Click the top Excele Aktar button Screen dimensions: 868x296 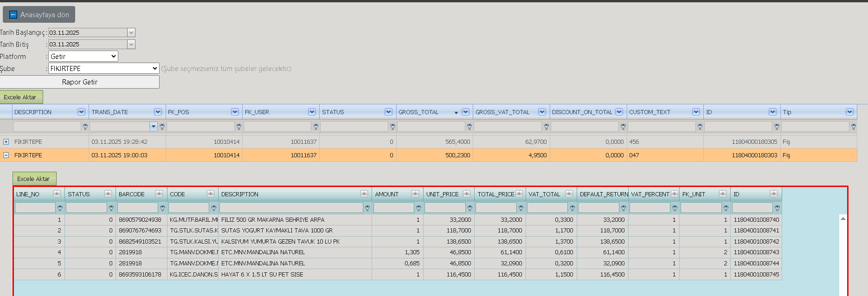tap(21, 97)
